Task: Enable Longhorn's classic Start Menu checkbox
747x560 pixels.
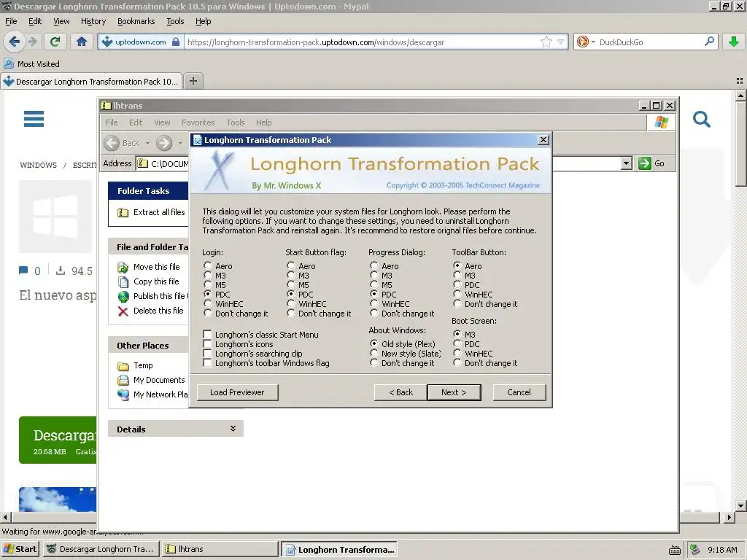Action: pos(207,334)
